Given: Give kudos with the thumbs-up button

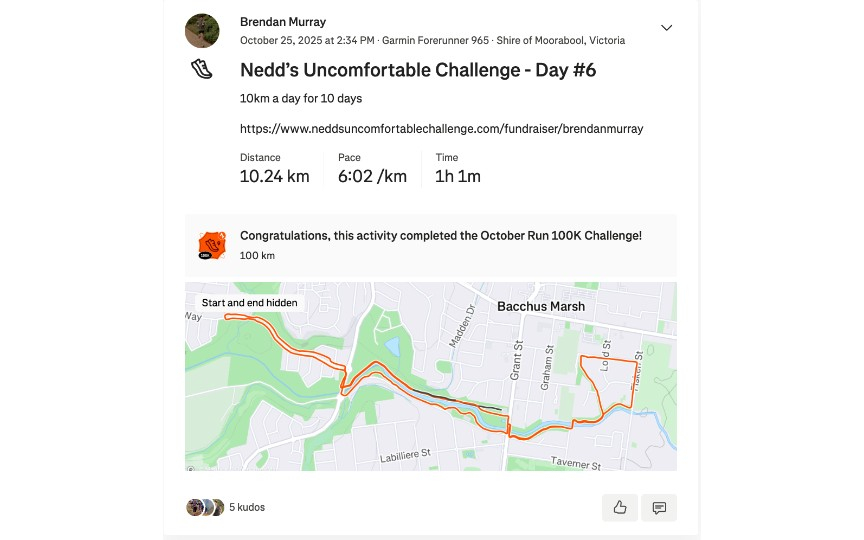Looking at the screenshot, I should 620,507.
